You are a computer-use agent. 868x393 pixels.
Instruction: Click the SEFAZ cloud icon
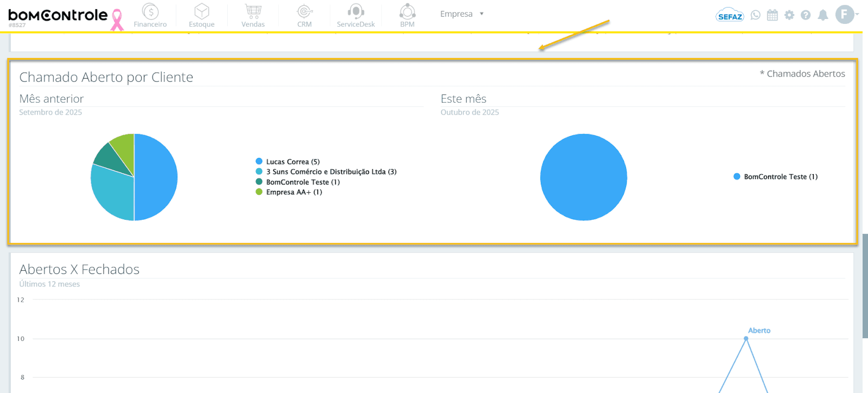pos(730,15)
